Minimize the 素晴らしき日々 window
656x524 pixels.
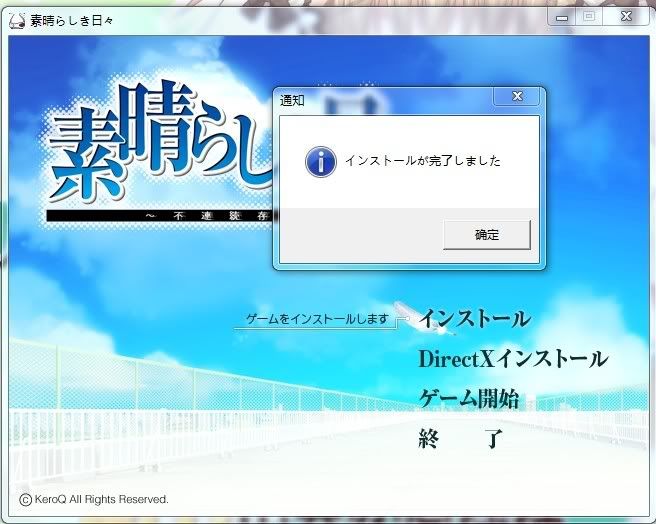562,18
